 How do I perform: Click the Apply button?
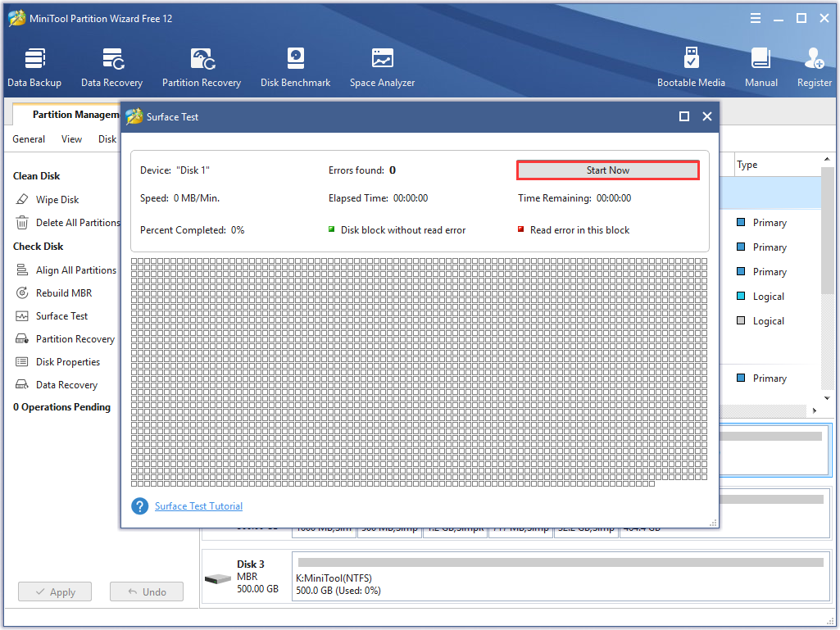click(x=55, y=591)
